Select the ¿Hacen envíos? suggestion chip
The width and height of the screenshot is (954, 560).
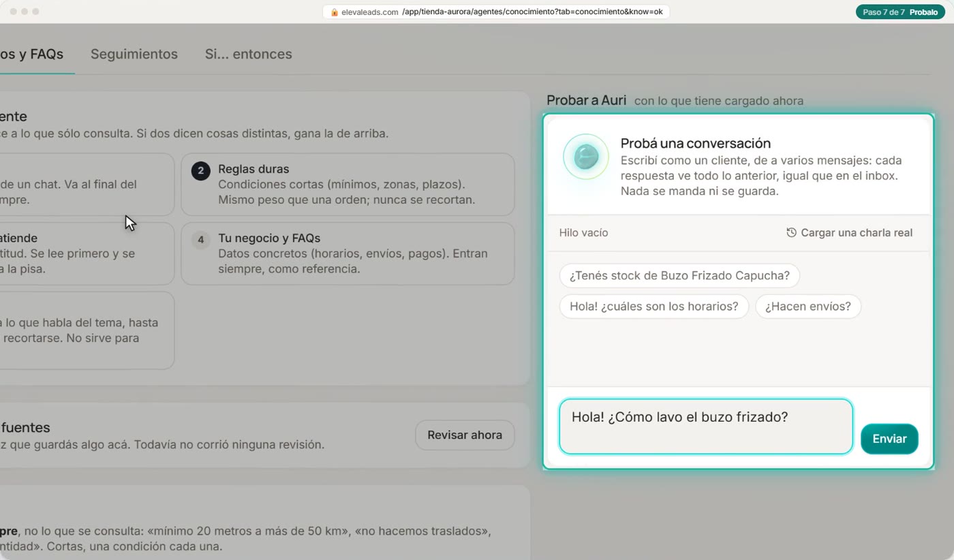point(807,307)
